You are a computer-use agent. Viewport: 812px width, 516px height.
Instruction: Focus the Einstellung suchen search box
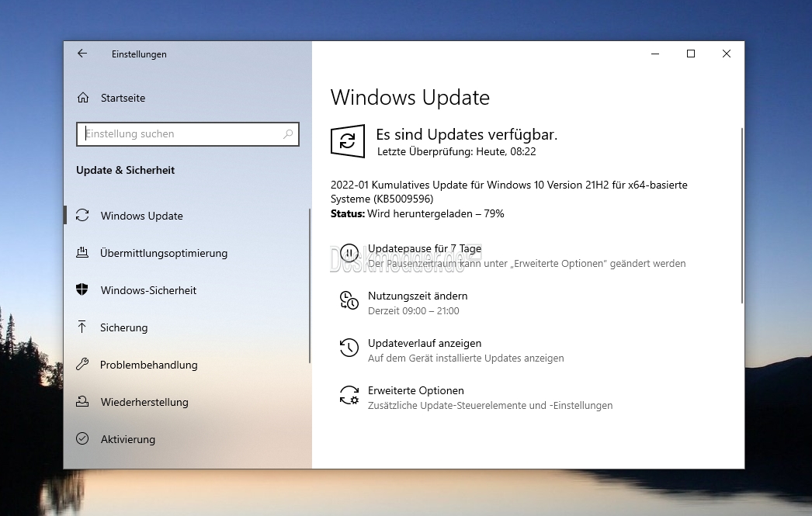(x=187, y=134)
